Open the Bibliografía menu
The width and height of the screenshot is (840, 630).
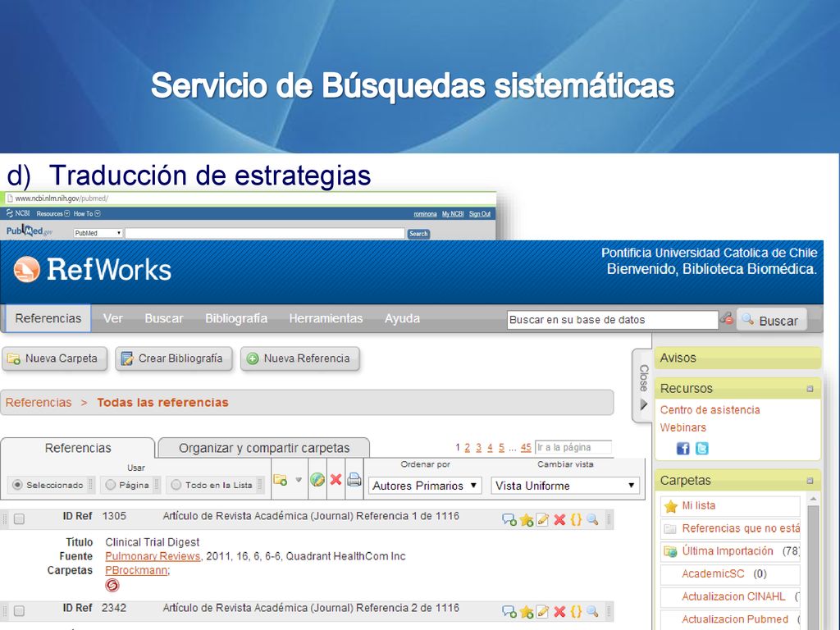click(x=236, y=318)
